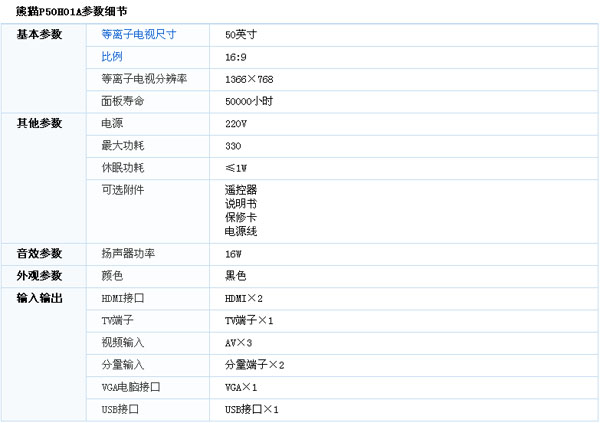Open the 等离子电视尺寸 link

[x=139, y=34]
